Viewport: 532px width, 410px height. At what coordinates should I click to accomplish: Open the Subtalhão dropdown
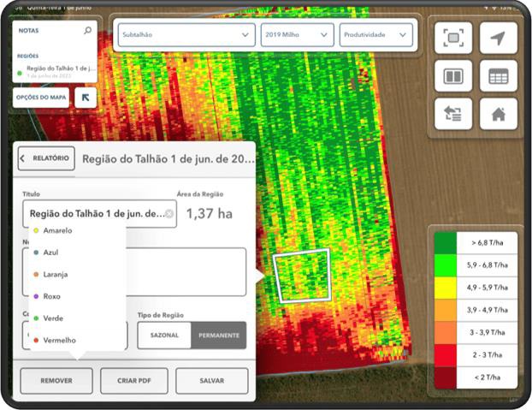[185, 35]
